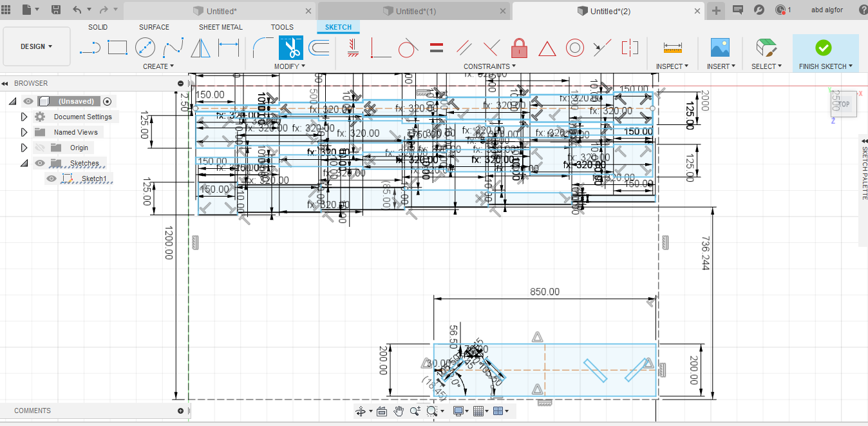Apply the Tangent constraint icon
The width and height of the screenshot is (868, 426).
pyautogui.click(x=408, y=48)
